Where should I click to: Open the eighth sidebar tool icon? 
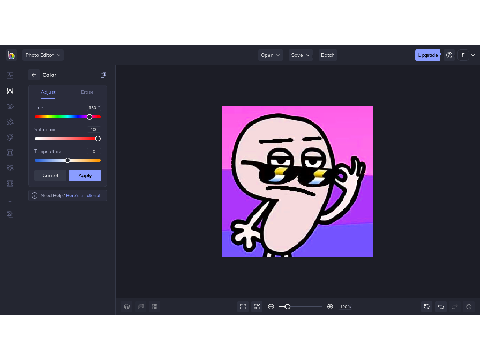[x=10, y=183]
